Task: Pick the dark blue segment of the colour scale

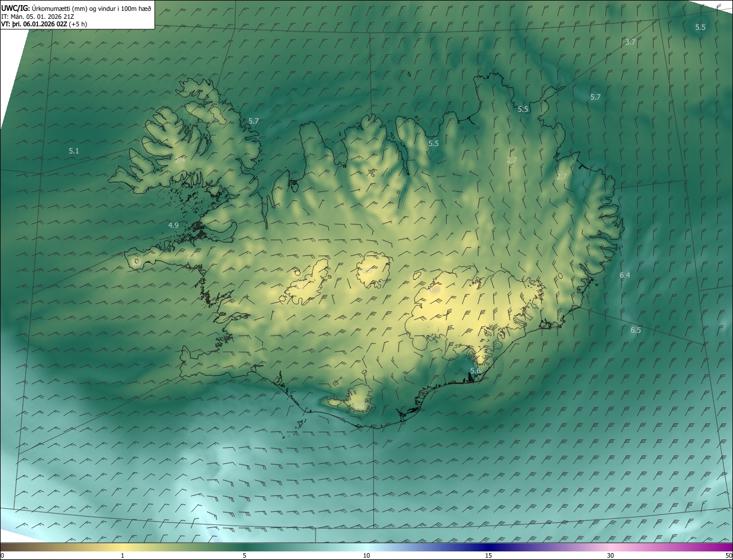Action: [488, 547]
